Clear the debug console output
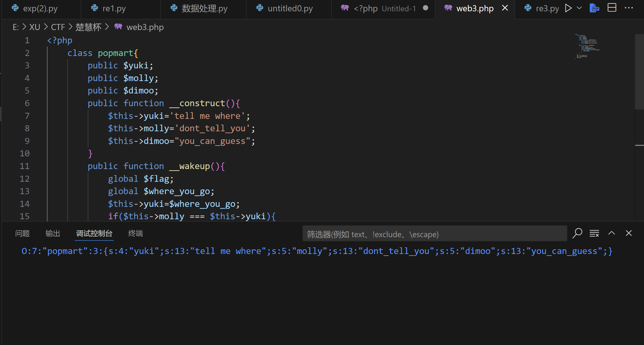 594,233
